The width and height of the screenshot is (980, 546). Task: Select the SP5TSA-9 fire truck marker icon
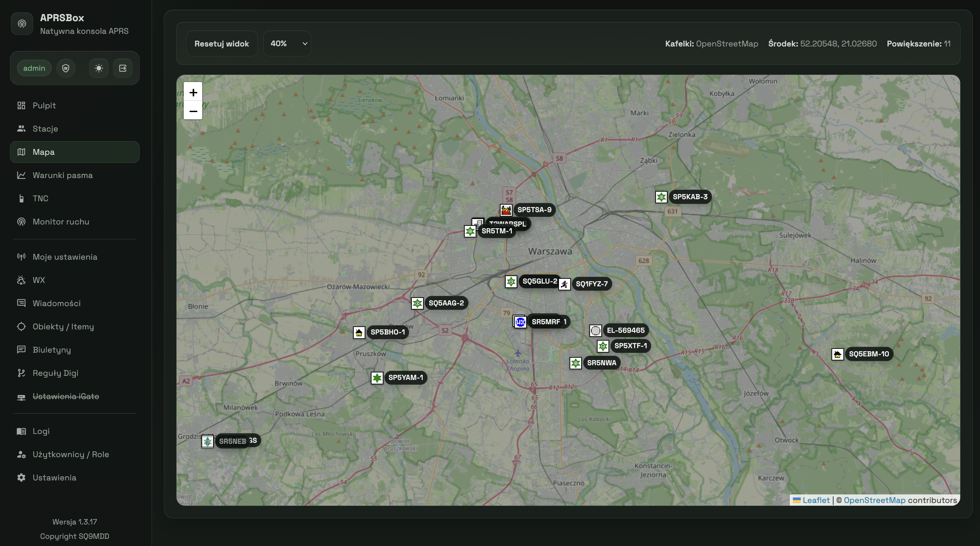point(506,210)
